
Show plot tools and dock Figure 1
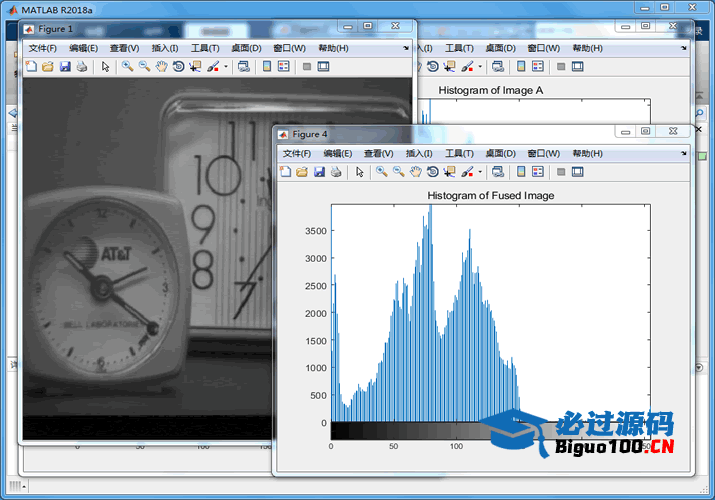(323, 67)
